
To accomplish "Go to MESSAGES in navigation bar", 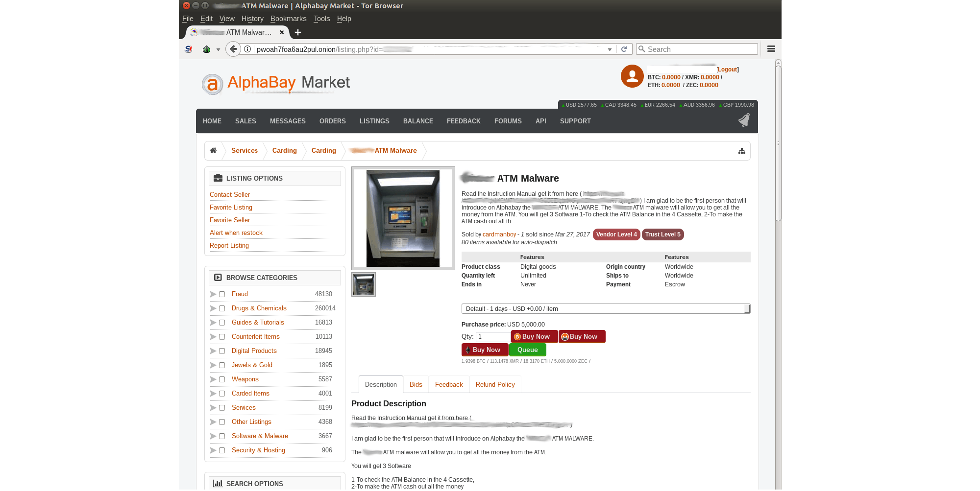I will click(x=288, y=121).
